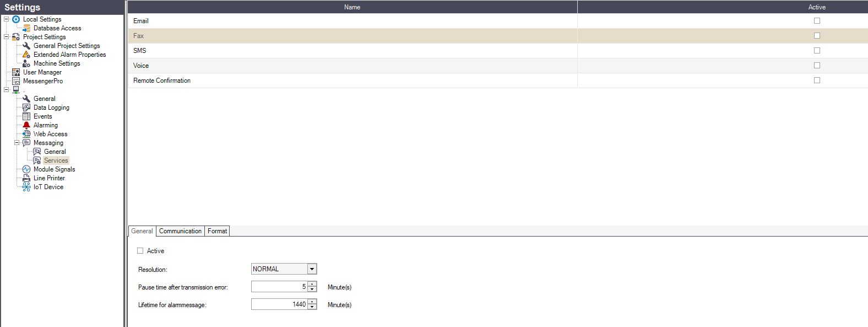868x327 pixels.
Task: Open Module Signals in the tree
Action: coord(54,169)
